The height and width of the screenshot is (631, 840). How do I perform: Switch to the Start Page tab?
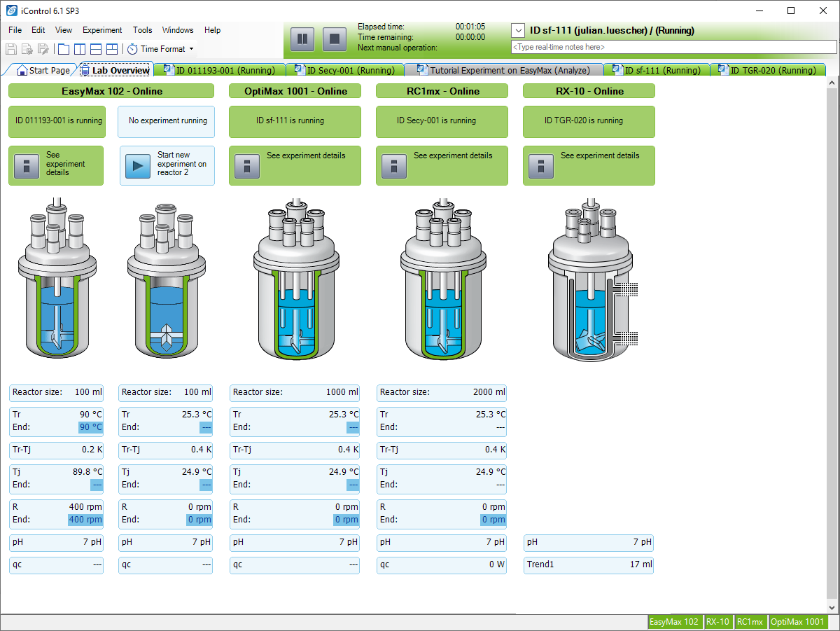[x=43, y=70]
